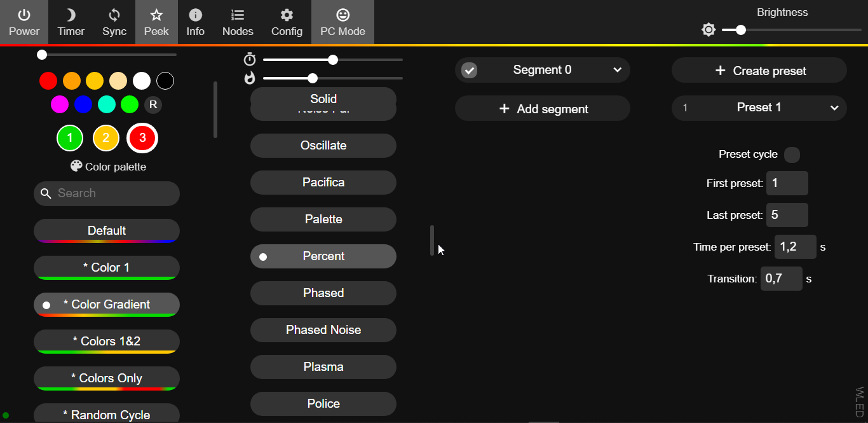Click the Add segment button
868x423 pixels.
pos(543,109)
